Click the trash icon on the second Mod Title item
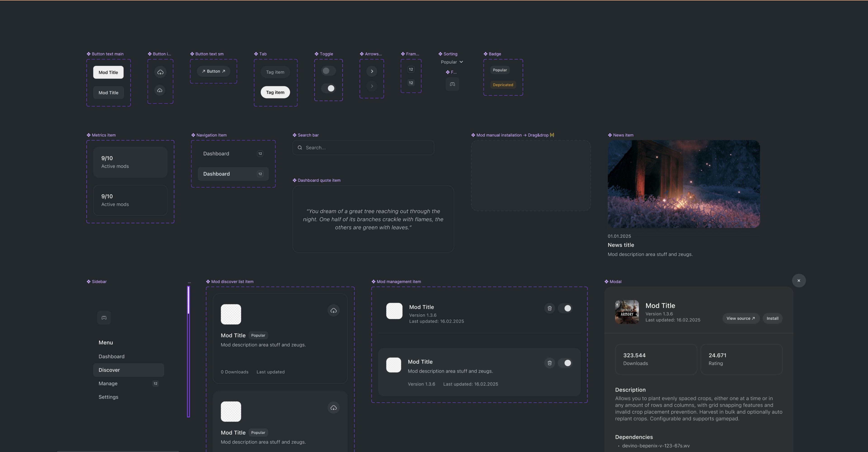Image resolution: width=868 pixels, height=452 pixels. 550,363
